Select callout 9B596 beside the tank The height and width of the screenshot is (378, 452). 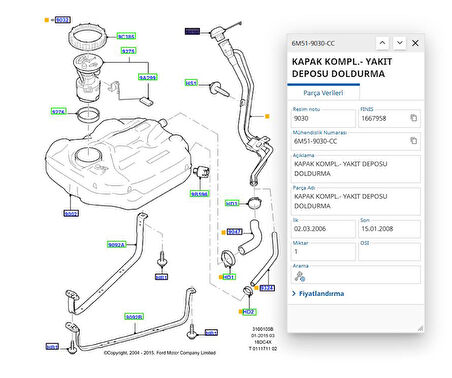point(199,194)
